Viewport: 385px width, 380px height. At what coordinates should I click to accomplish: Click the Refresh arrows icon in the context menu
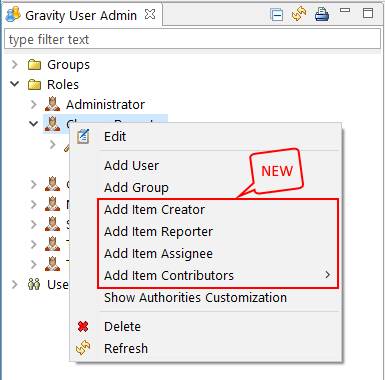tap(83, 348)
